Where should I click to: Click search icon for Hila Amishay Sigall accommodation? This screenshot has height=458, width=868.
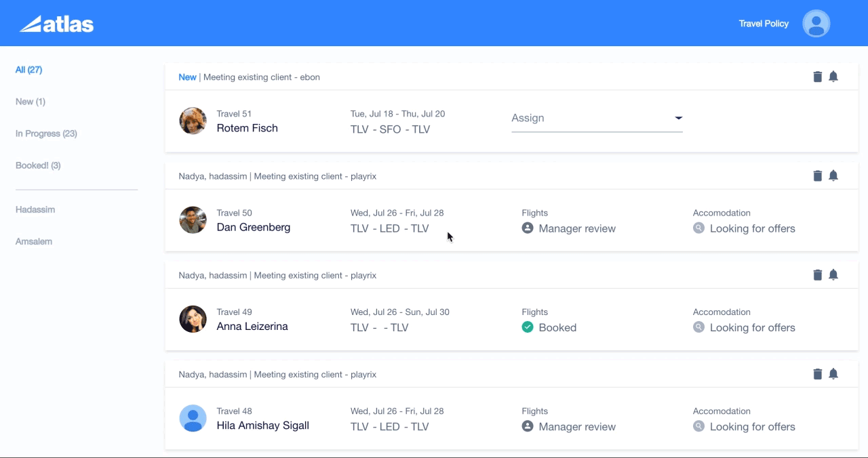click(698, 426)
